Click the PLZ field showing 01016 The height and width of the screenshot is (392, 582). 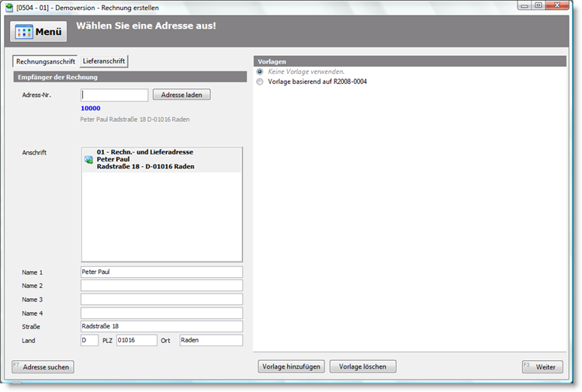(x=137, y=340)
